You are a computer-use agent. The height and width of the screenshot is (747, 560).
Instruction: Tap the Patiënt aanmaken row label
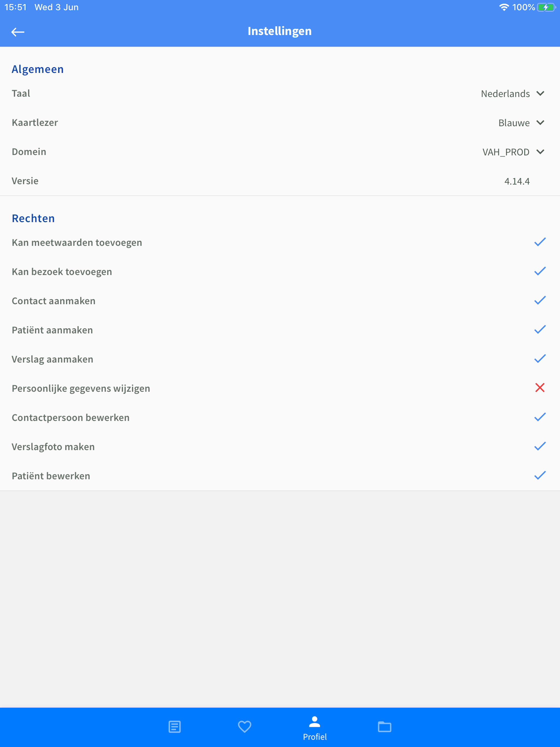(52, 330)
